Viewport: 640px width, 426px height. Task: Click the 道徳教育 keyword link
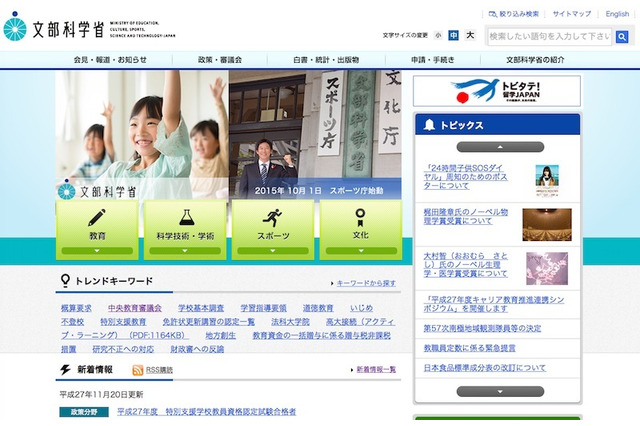pyautogui.click(x=318, y=308)
